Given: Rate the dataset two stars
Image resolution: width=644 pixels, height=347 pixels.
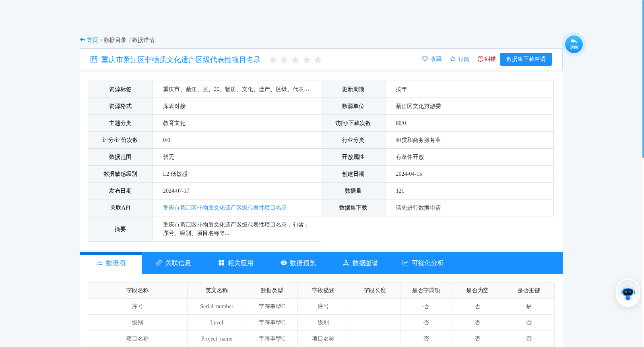Looking at the screenshot, I should 284,60.
